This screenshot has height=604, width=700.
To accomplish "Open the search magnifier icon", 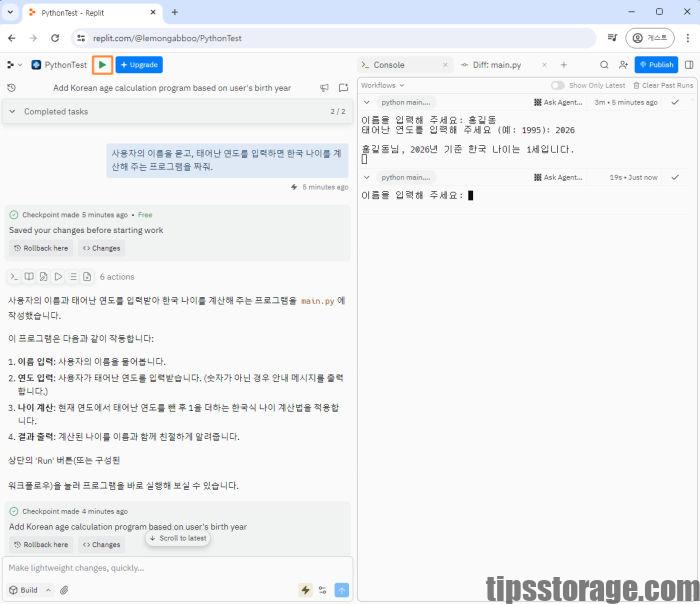I will [604, 65].
